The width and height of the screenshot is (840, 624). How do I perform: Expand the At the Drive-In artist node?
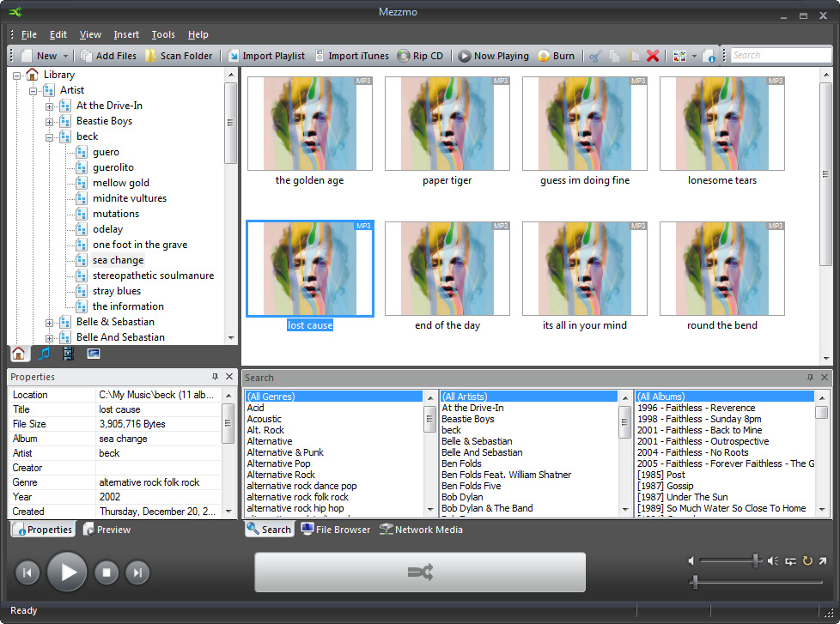49,106
